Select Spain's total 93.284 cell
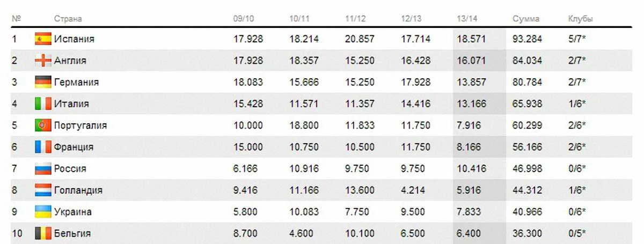 [527, 39]
